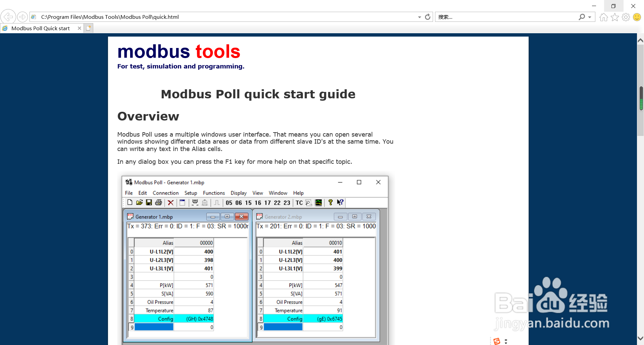Click the Save floppy disk icon
644x345 pixels.
[149, 202]
